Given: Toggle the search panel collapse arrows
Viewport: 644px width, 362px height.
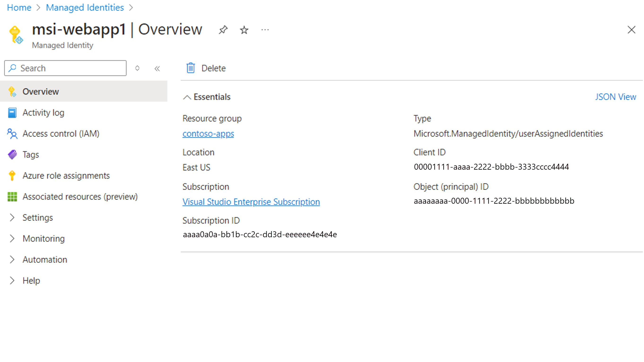Looking at the screenshot, I should pyautogui.click(x=157, y=69).
